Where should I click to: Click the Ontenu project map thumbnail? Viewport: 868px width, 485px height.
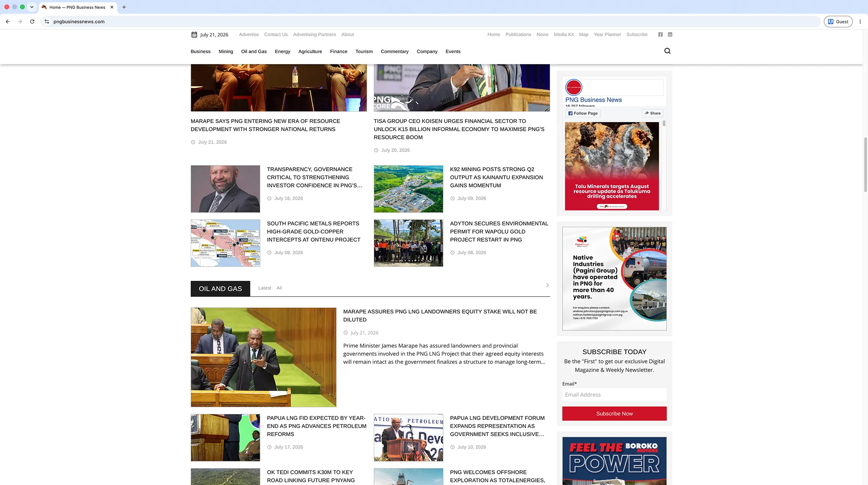coord(225,243)
